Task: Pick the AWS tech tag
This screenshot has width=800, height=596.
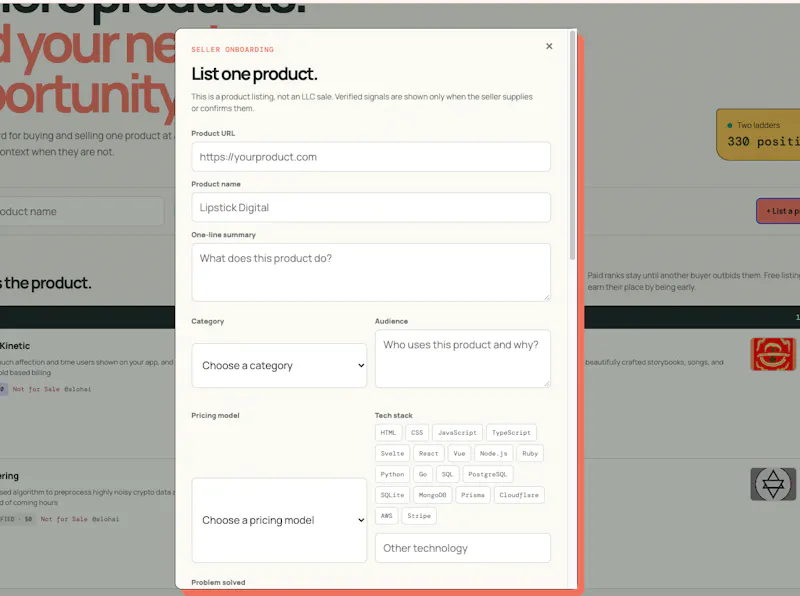Action: click(387, 516)
